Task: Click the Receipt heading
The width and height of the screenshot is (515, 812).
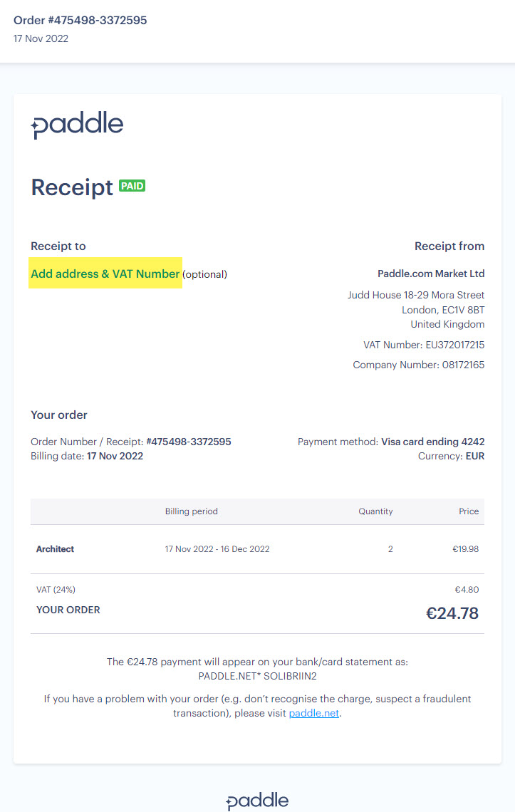Action: (72, 187)
